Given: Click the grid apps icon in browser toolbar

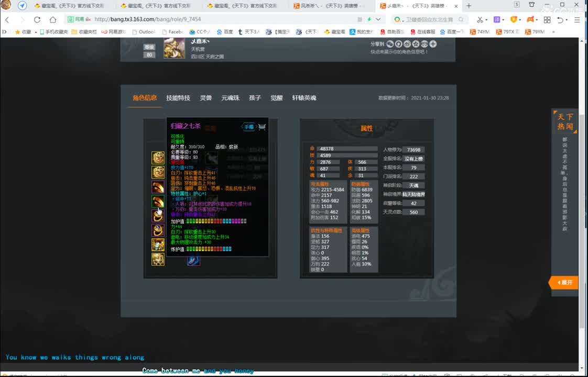Looking at the screenshot, I should (547, 19).
